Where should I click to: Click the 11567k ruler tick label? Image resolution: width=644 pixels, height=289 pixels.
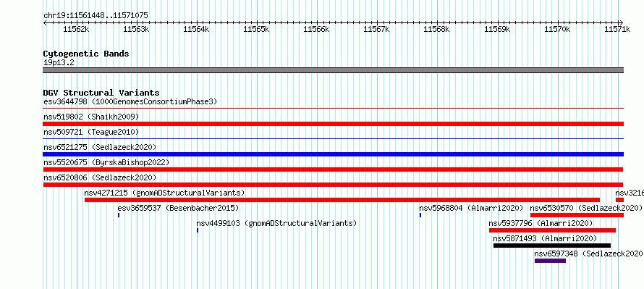click(x=377, y=29)
